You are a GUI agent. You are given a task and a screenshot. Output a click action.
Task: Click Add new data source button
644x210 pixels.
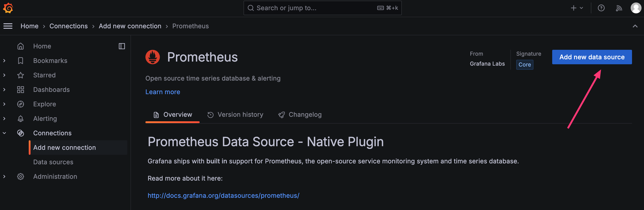592,57
